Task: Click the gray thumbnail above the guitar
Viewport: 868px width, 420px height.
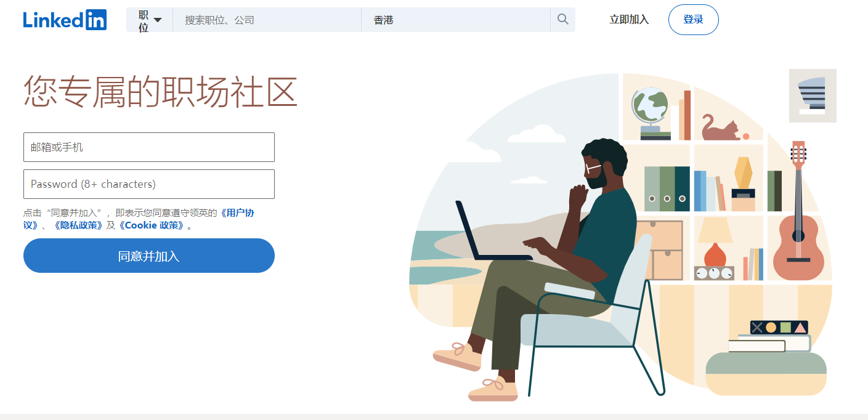Action: (x=813, y=95)
